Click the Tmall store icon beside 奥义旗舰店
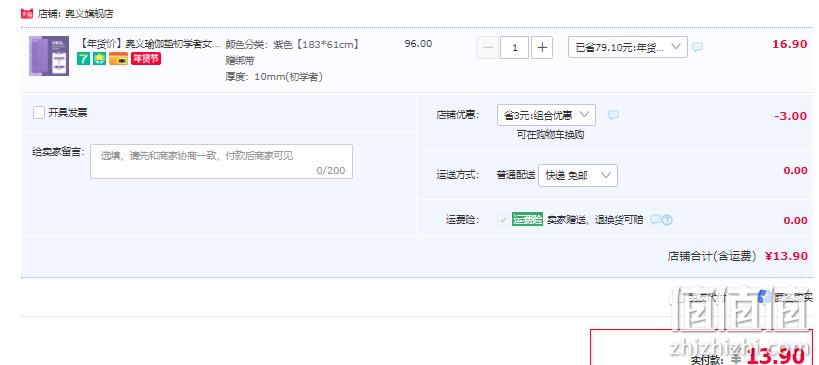Screen dimensions: 819x365 [x=27, y=14]
